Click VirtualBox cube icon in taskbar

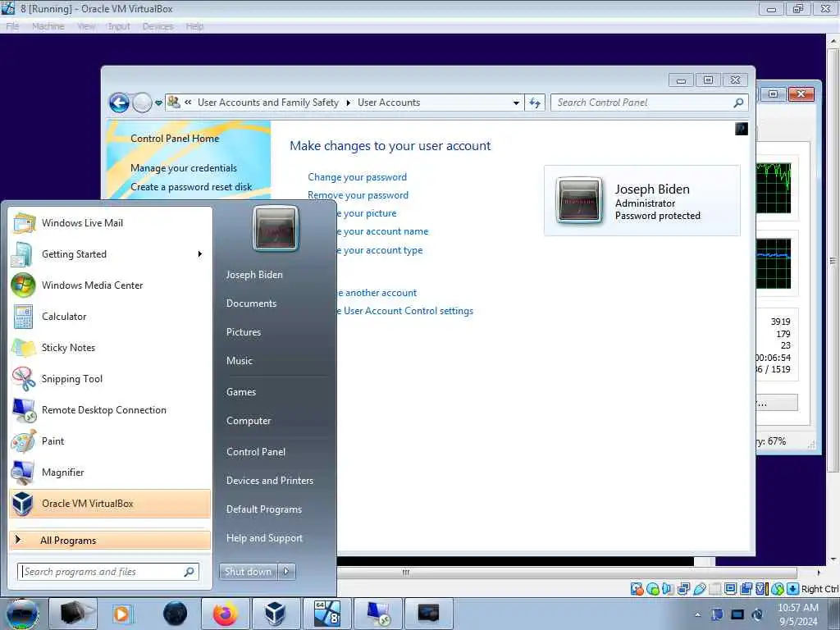275,614
